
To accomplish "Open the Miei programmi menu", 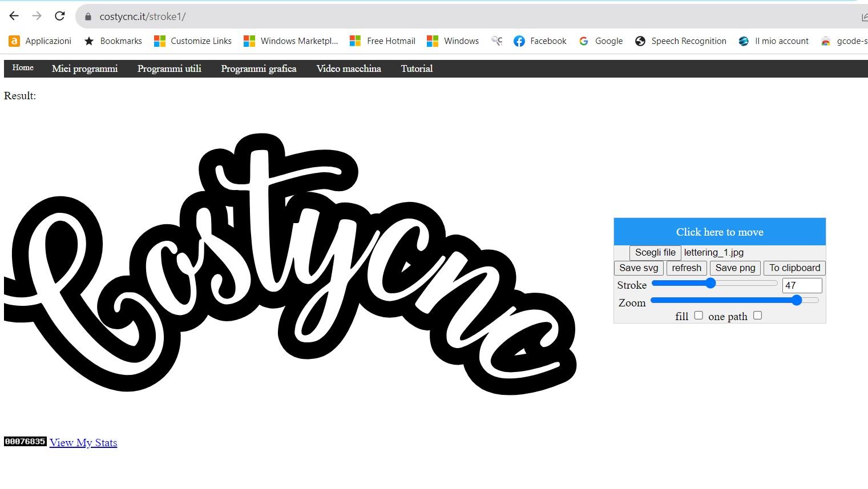I will 84,68.
